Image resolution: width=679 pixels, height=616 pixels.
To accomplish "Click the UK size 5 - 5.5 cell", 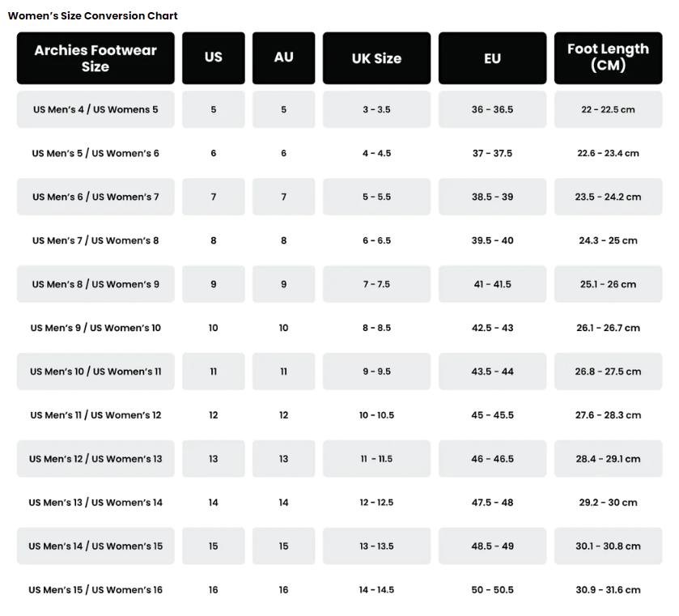I will [x=376, y=197].
